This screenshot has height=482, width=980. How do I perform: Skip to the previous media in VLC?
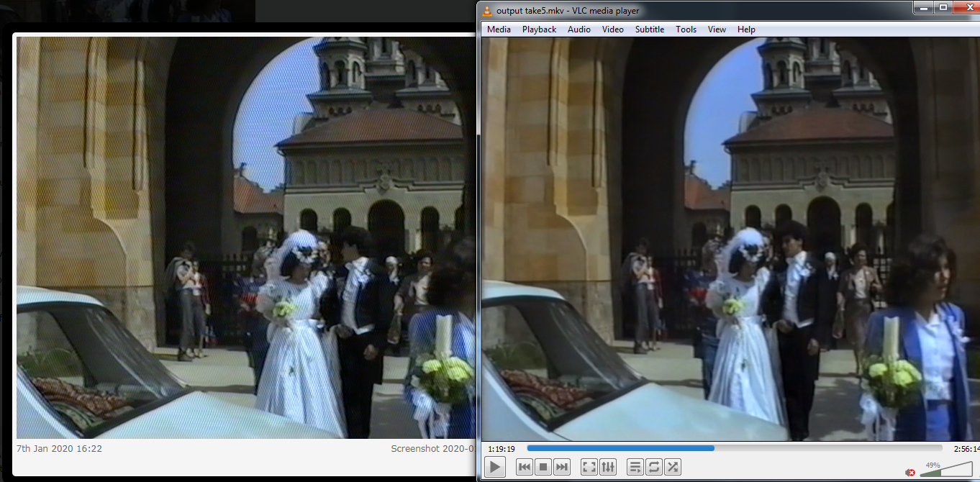click(x=525, y=467)
